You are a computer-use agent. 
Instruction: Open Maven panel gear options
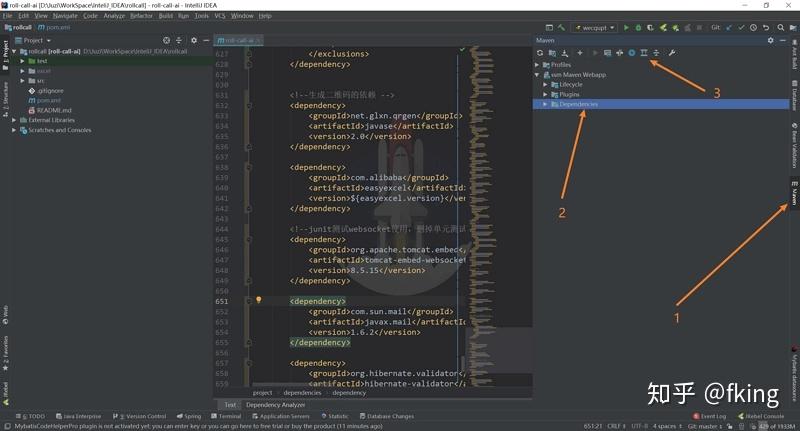coord(770,40)
